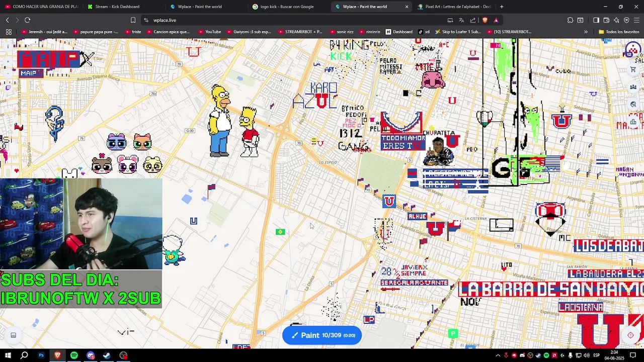644x362 pixels.
Task: Open the Wplace store cart icon
Action: click(x=633, y=69)
